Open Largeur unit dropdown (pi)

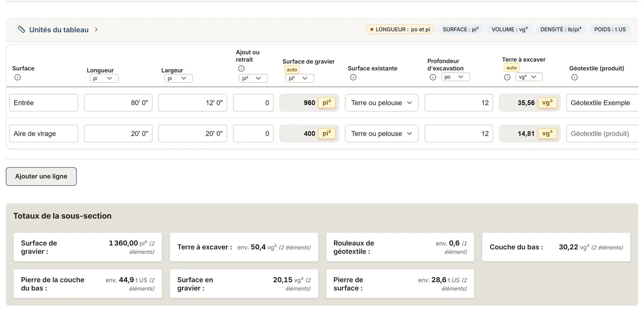click(x=178, y=78)
